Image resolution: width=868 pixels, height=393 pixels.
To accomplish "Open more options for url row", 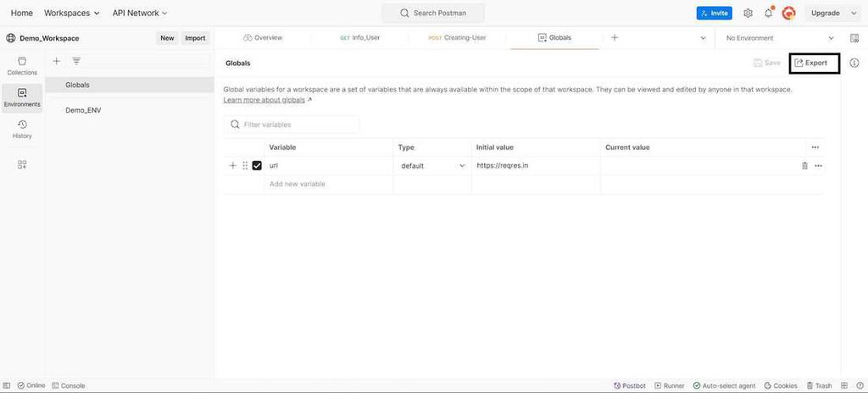I will coord(818,165).
